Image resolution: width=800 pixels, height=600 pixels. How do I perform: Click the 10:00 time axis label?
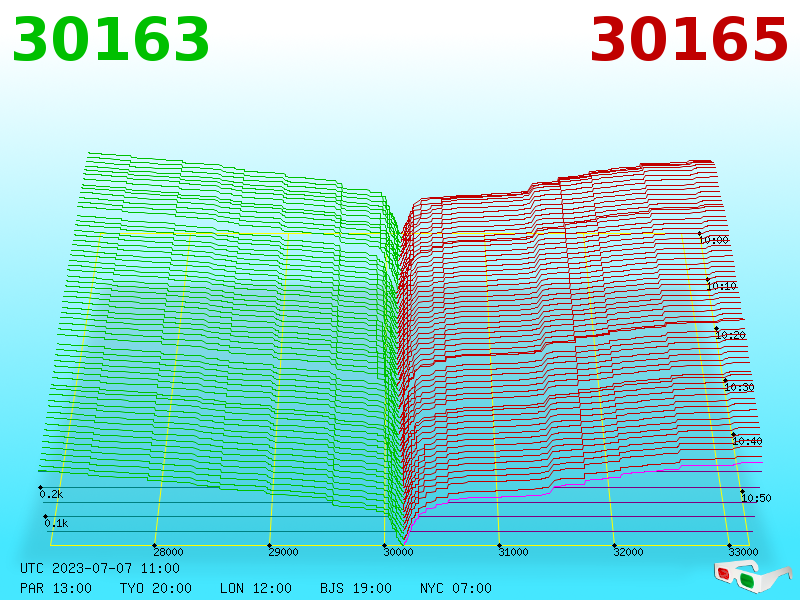714,240
